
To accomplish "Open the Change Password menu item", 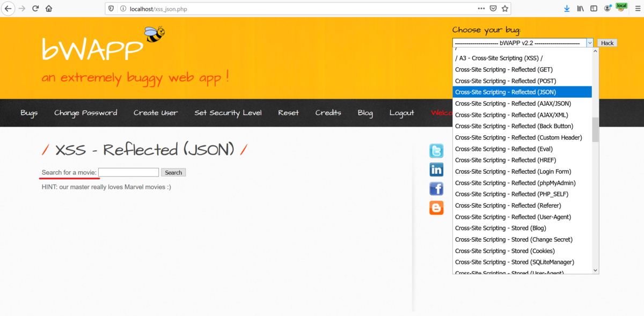I will click(x=85, y=113).
